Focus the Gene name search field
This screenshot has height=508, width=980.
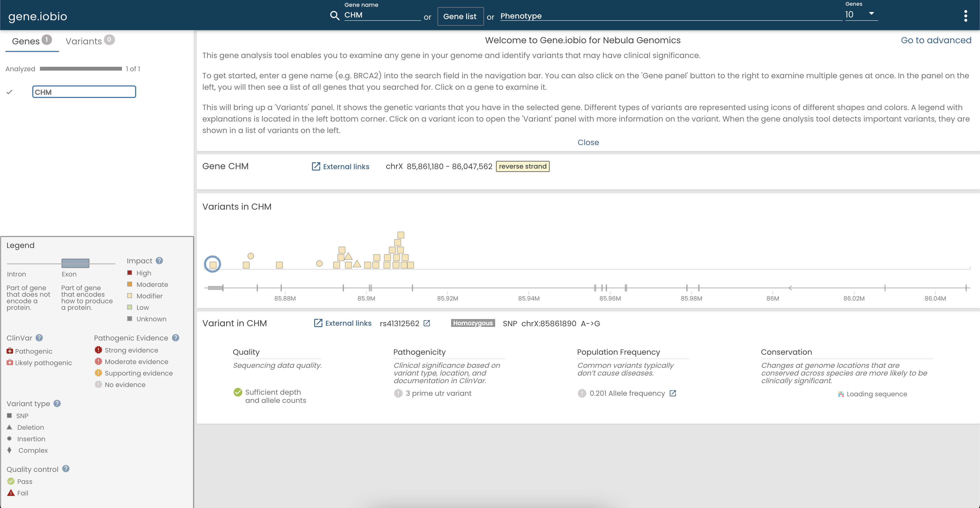[382, 15]
